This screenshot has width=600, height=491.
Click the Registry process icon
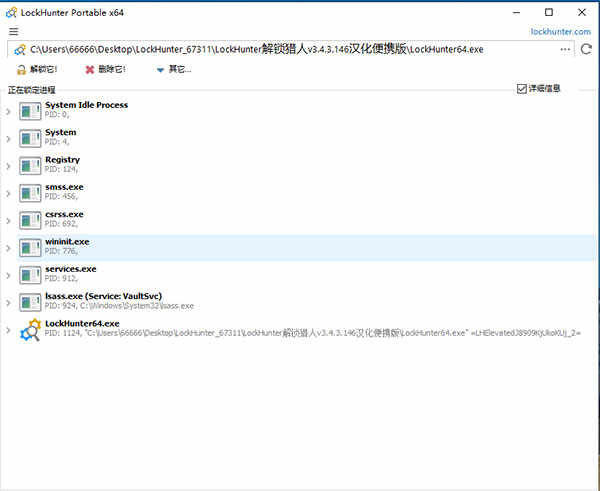click(30, 166)
